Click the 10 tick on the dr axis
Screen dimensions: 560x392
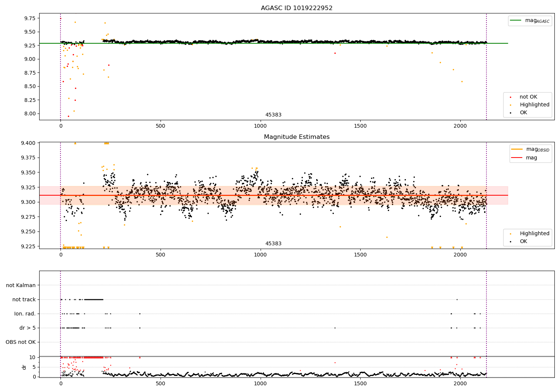tap(32, 357)
